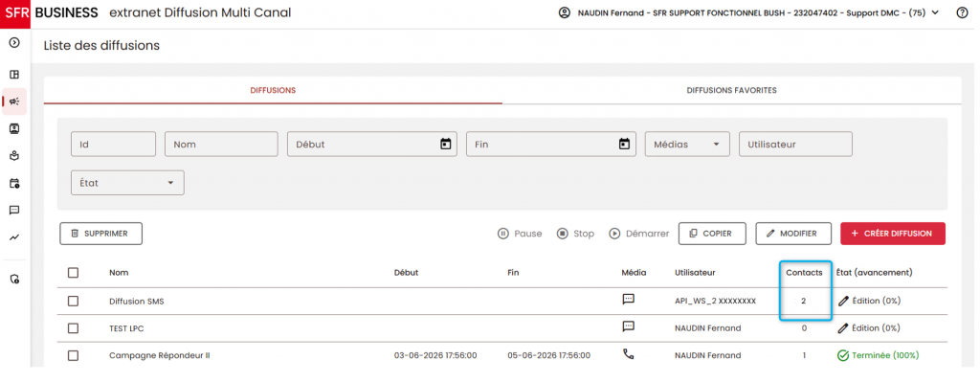Open the statistics trend line icon in sidebar
Viewport: 980px width, 382px height.
tap(14, 237)
